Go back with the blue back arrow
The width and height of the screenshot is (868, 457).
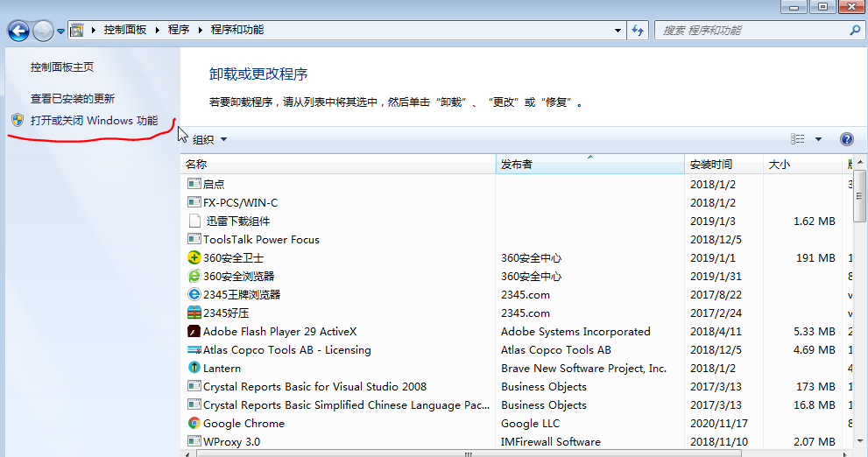click(18, 31)
